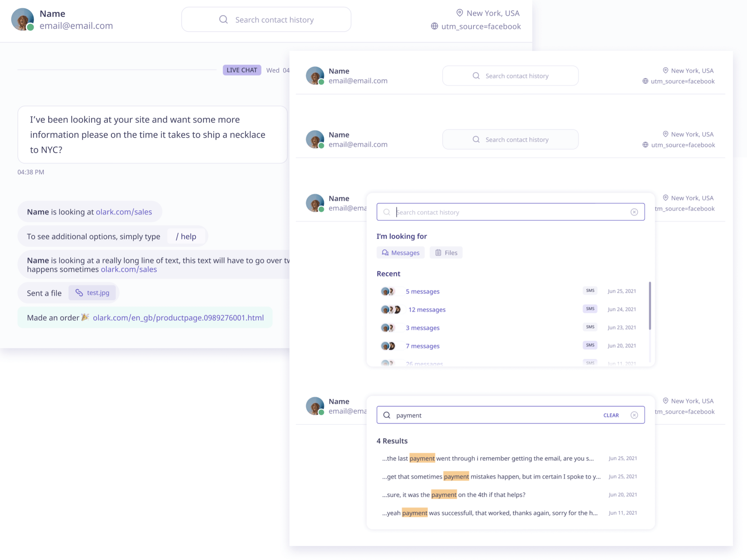This screenshot has height=560, width=747.
Task: Select the Files filter chip
Action: pos(446,253)
